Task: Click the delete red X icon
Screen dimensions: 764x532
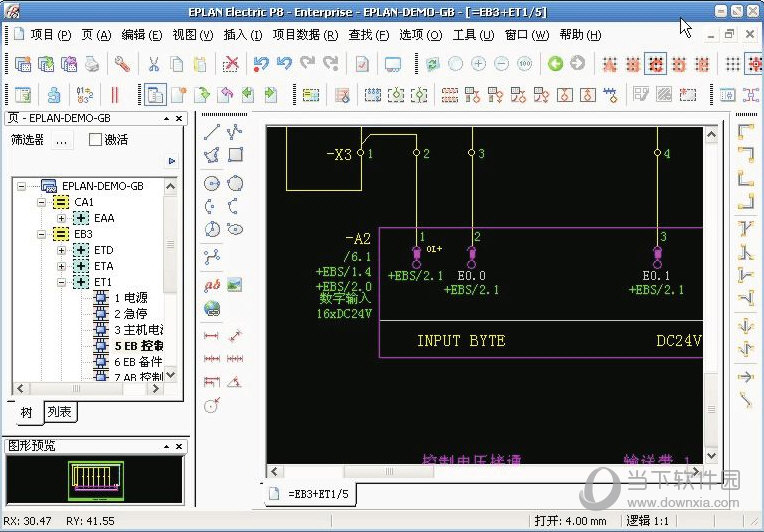Action: tap(230, 64)
